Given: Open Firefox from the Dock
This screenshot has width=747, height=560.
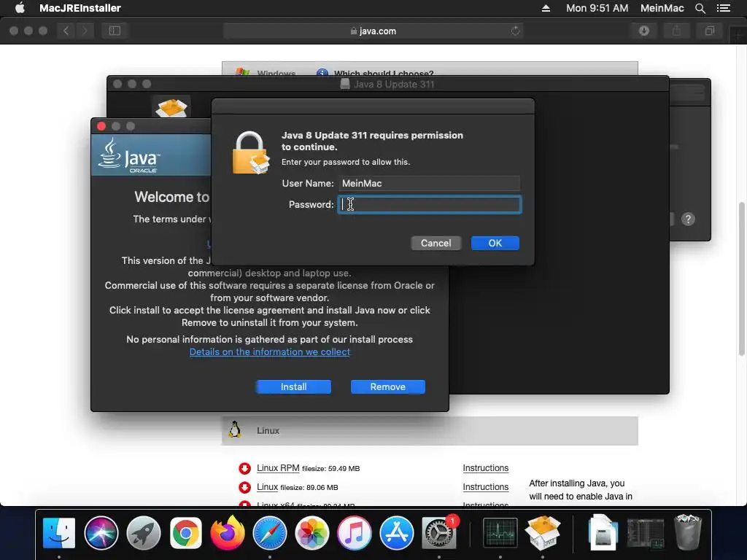Looking at the screenshot, I should click(x=228, y=533).
